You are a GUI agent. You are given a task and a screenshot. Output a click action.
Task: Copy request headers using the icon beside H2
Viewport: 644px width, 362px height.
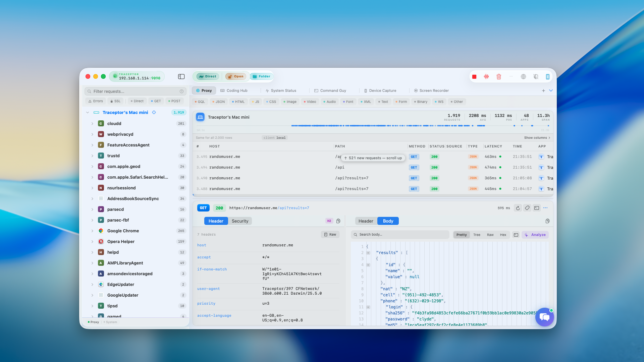[338, 221]
